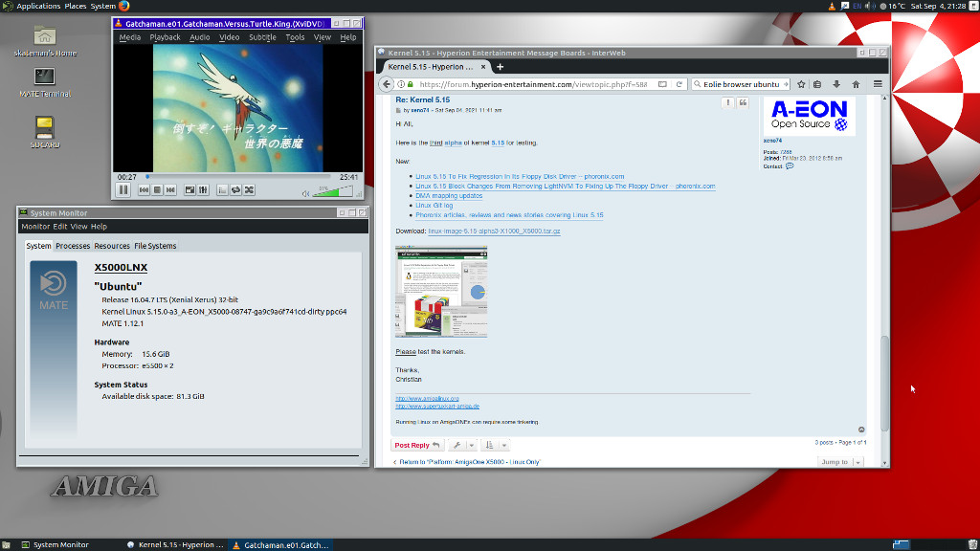Image resolution: width=980 pixels, height=551 pixels.
Task: Focus the browser search box
Action: coord(741,84)
